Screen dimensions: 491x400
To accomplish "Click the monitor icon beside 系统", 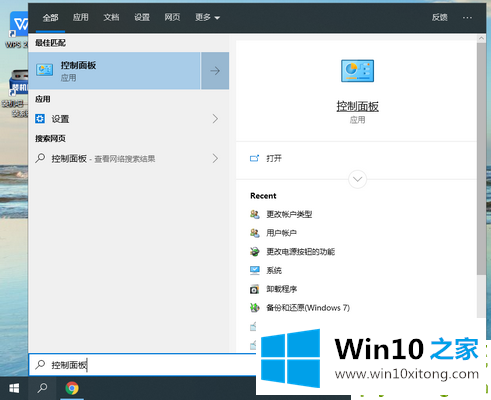I will pos(255,270).
